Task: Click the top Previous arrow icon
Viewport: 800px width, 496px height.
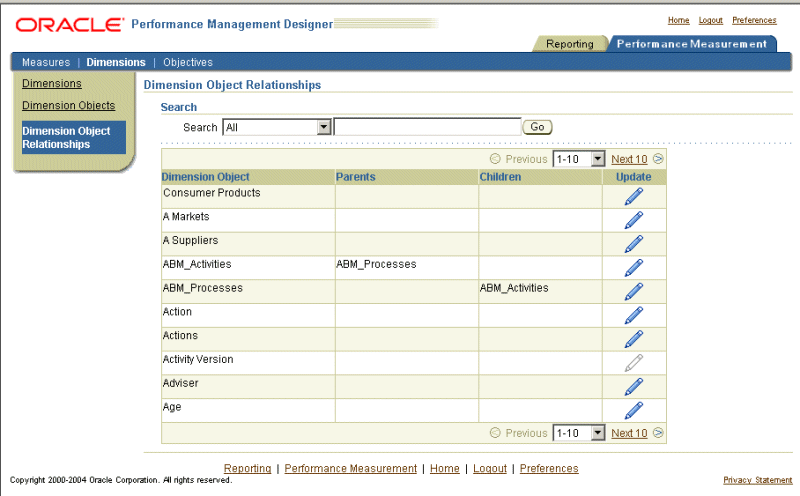Action: 495,159
